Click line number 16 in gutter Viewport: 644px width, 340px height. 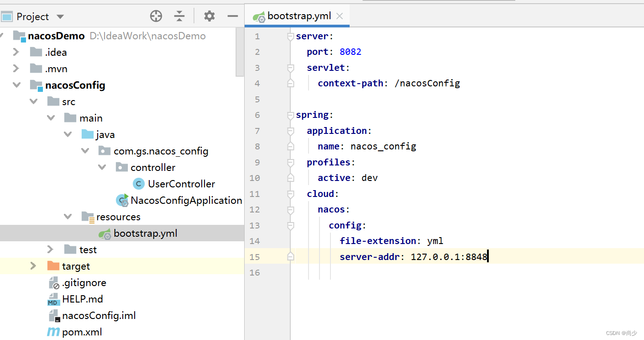point(255,273)
